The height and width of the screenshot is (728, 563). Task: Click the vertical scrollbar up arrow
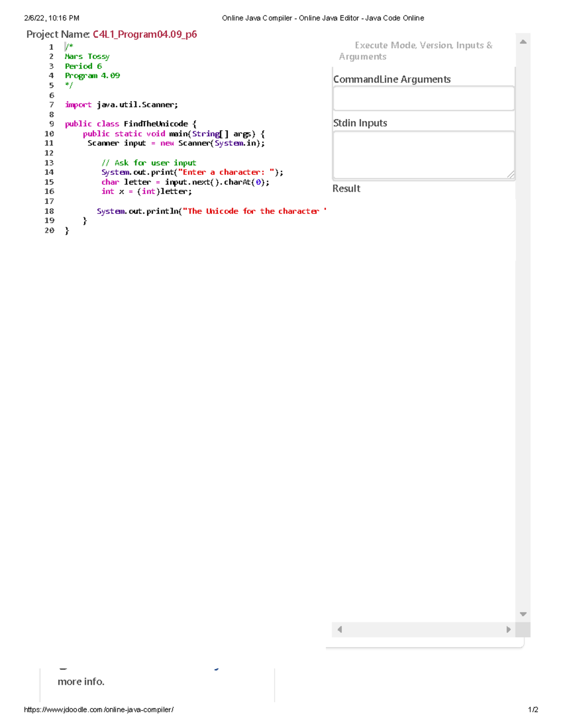pyautogui.click(x=523, y=42)
